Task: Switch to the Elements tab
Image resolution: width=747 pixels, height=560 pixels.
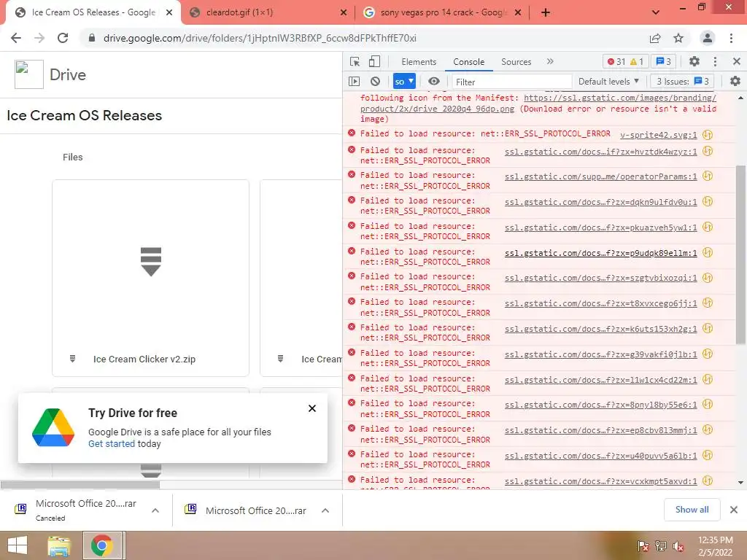Action: [x=418, y=62]
